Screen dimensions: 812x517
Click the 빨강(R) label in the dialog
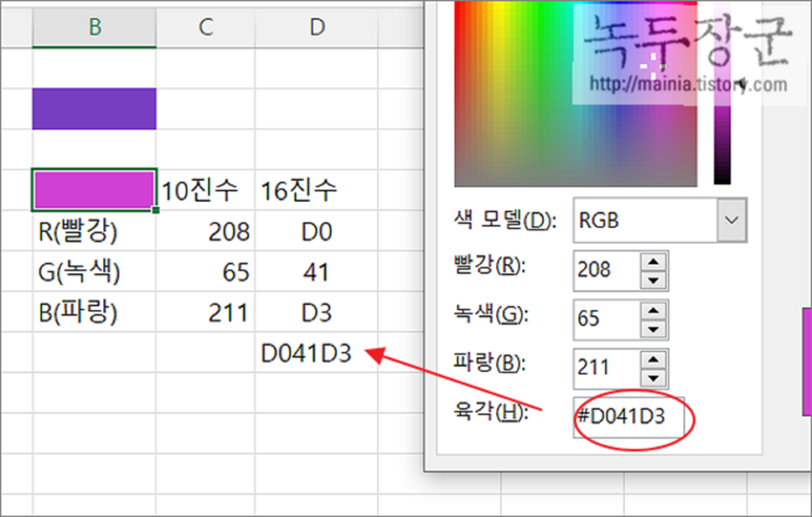(489, 266)
